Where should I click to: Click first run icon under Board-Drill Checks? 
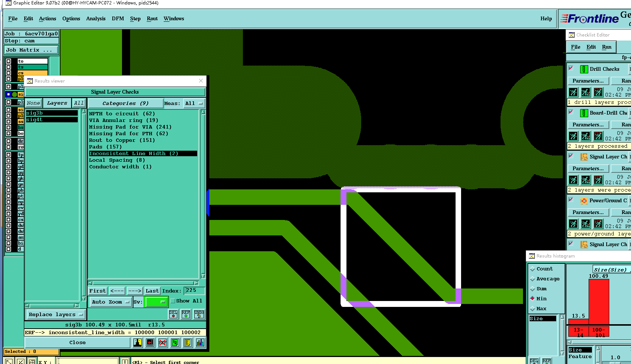[x=573, y=136]
